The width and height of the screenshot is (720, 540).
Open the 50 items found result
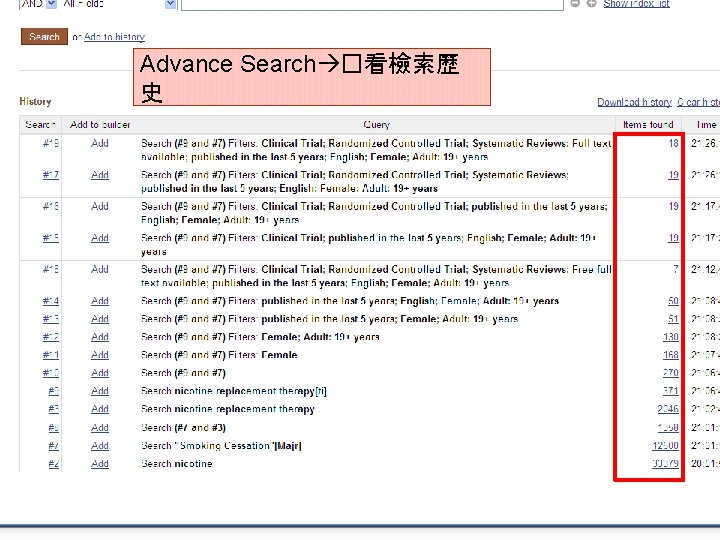673,301
